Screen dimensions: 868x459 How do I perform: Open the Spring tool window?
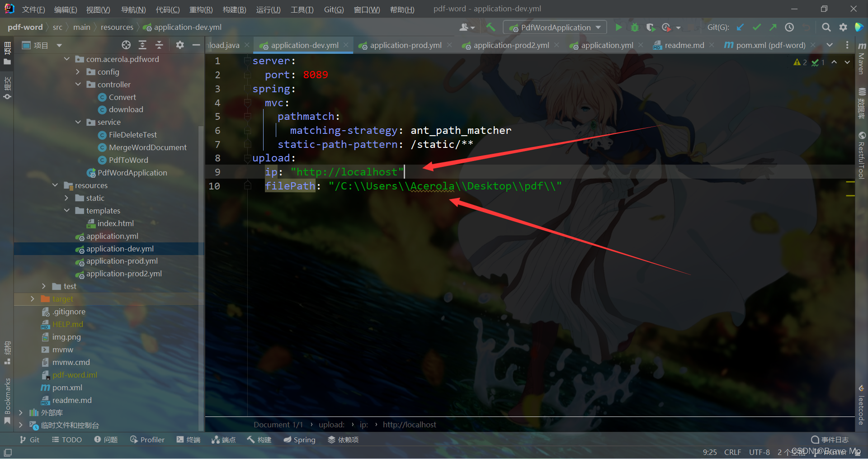[x=299, y=440]
